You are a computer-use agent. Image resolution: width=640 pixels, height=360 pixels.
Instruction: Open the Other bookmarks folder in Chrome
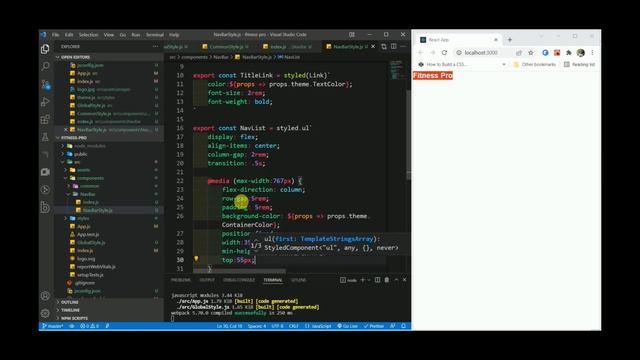(x=535, y=64)
